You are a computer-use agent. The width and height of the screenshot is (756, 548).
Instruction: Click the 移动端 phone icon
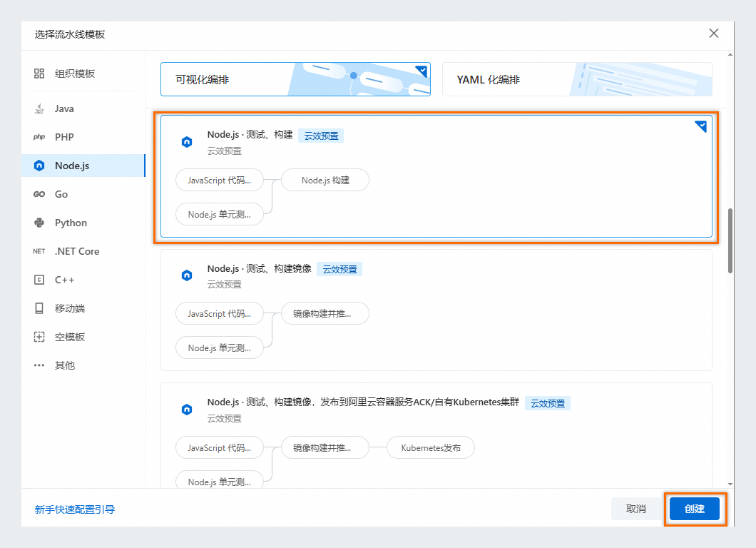(39, 308)
